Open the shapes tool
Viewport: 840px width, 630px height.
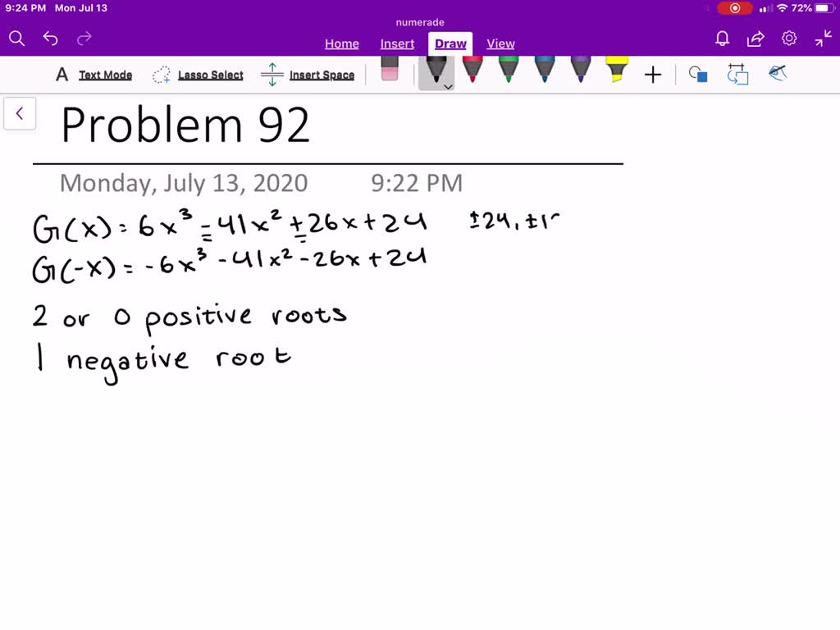(698, 75)
